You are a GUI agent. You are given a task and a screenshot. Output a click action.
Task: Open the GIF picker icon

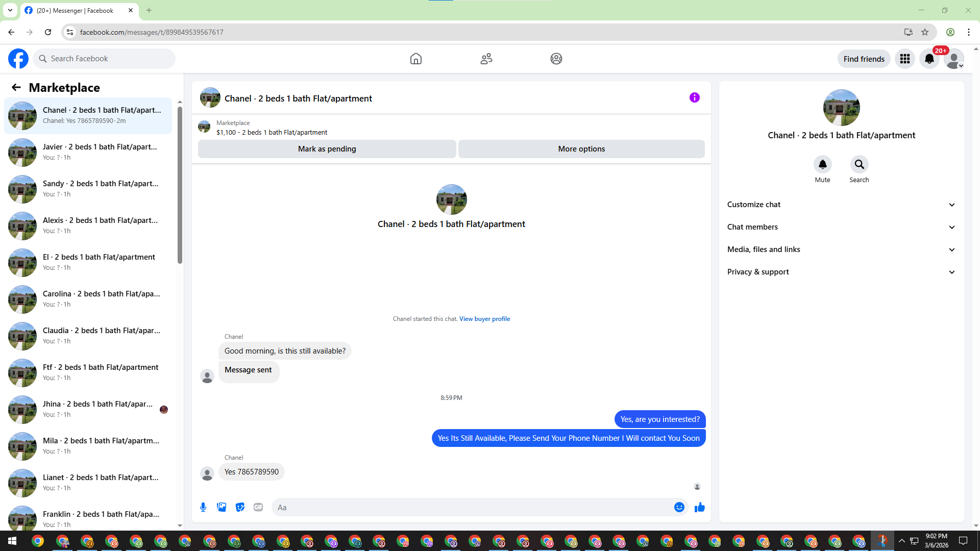tap(258, 507)
